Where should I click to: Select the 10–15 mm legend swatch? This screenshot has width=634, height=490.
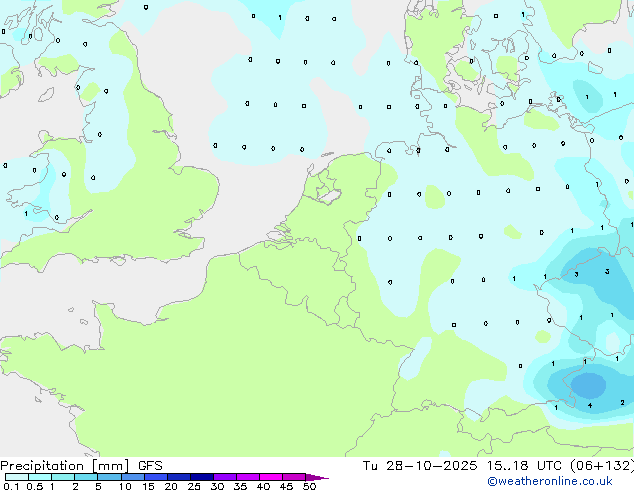click(133, 477)
